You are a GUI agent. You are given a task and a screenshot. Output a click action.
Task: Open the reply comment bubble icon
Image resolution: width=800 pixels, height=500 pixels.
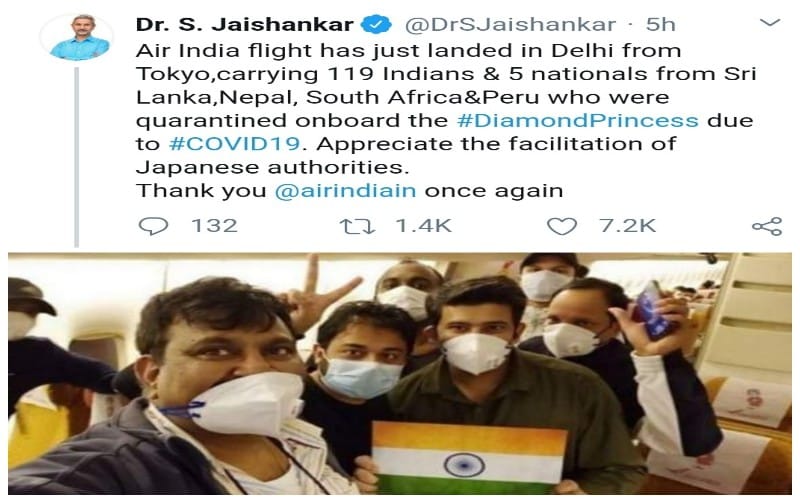[153, 226]
